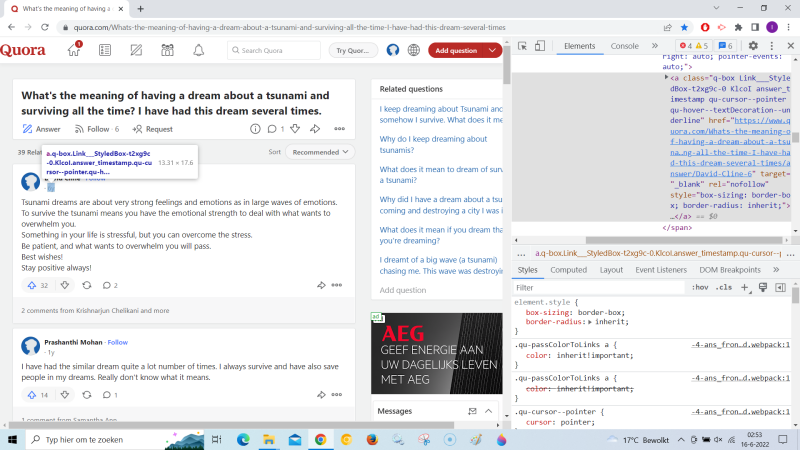Open the Computed styles tab

pos(568,270)
